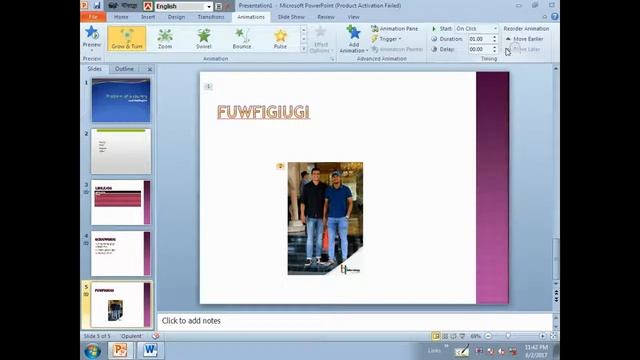
Task: Switch to the Home ribbon tab
Action: tap(121, 17)
